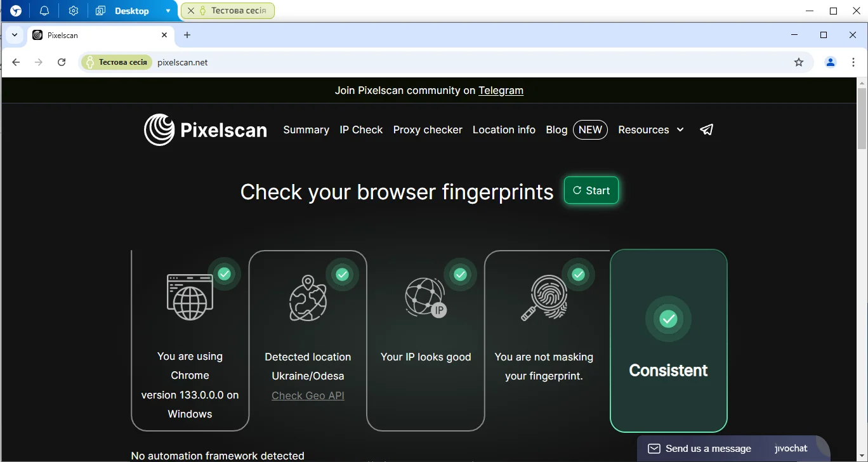Click the Check your browser fingerprints heading
868x462 pixels.
point(397,192)
